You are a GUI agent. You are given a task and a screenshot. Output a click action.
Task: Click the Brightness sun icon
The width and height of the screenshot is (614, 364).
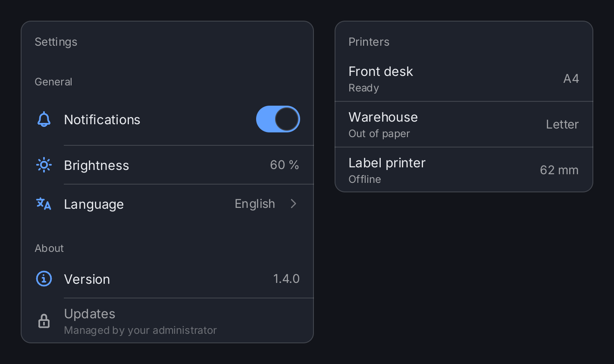pyautogui.click(x=44, y=165)
